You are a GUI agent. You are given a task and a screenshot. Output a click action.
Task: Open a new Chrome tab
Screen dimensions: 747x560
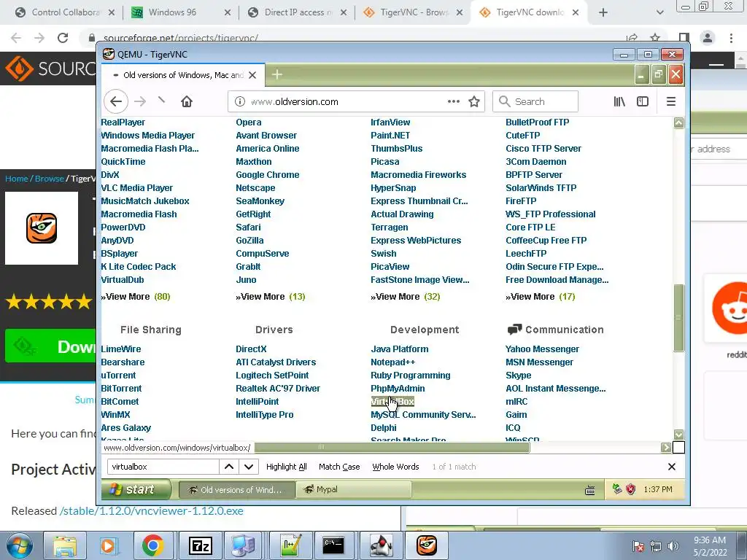pos(603,12)
